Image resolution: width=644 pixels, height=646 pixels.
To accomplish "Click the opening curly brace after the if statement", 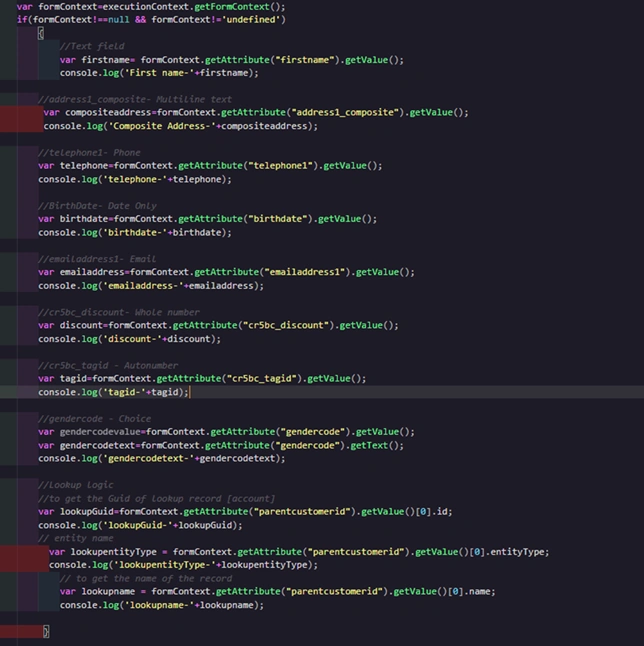I will click(41, 33).
